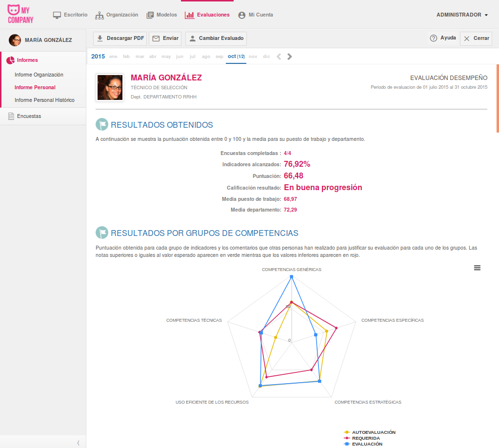The image size is (499, 448).
Task: Click the Cerrar button
Action: [x=476, y=39]
